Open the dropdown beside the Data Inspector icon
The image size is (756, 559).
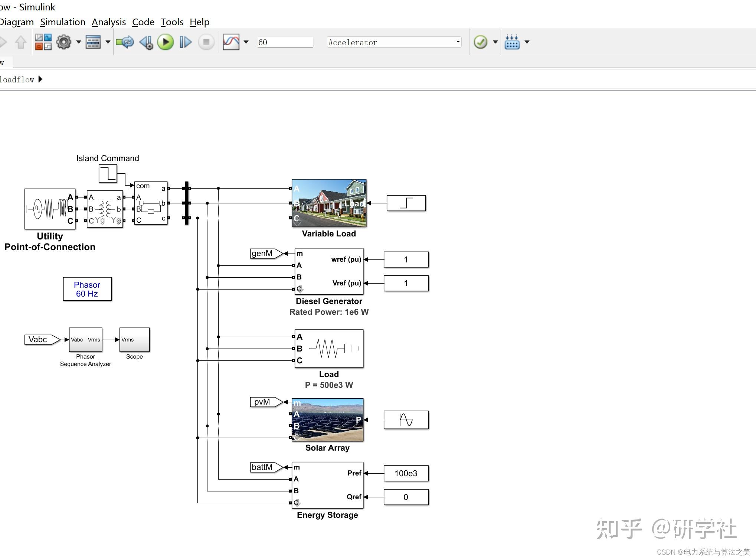(246, 42)
